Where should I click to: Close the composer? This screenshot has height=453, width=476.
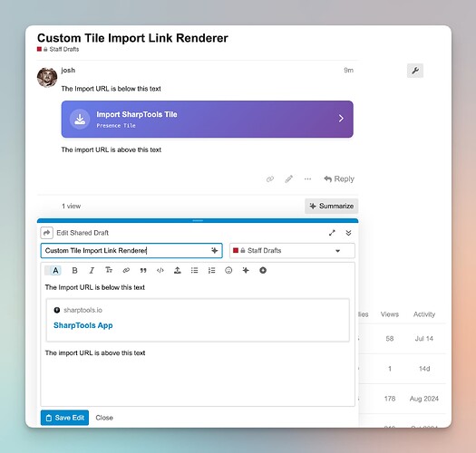tap(104, 418)
